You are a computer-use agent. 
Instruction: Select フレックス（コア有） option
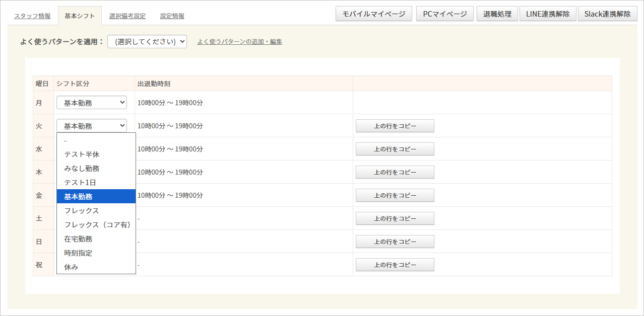[x=97, y=225]
